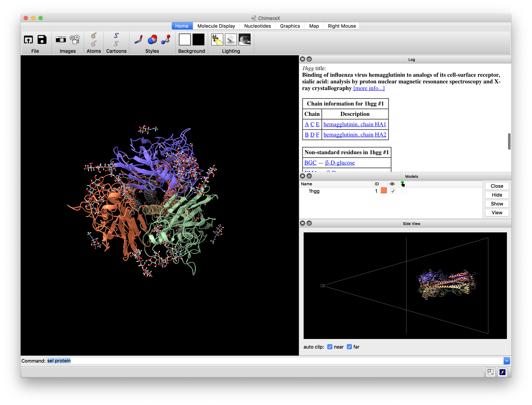This screenshot has width=532, height=405.
Task: Click chain C link
Action: [x=312, y=124]
